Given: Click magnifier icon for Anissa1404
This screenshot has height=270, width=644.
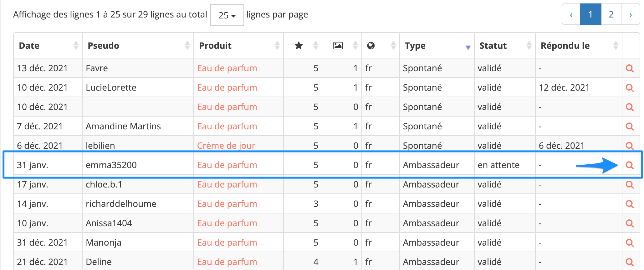Looking at the screenshot, I should click(630, 223).
